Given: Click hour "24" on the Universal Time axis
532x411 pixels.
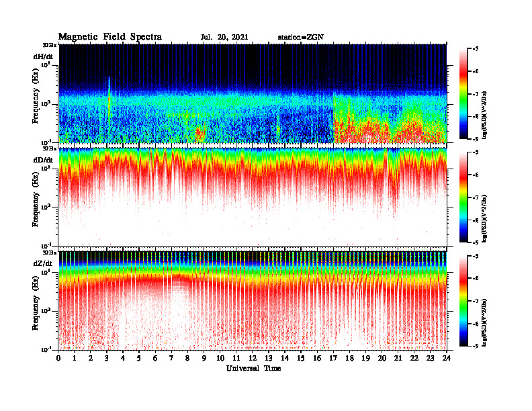Looking at the screenshot, I should pyautogui.click(x=447, y=358).
